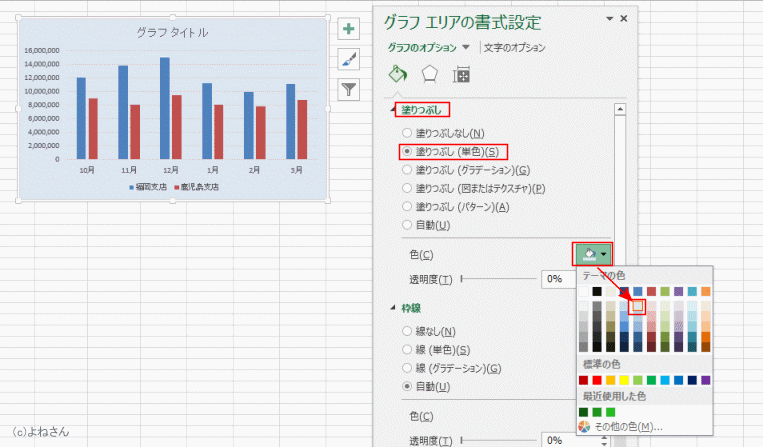Switch to 文字のオプション tab
Viewport: 763px width, 447px height.
[514, 47]
